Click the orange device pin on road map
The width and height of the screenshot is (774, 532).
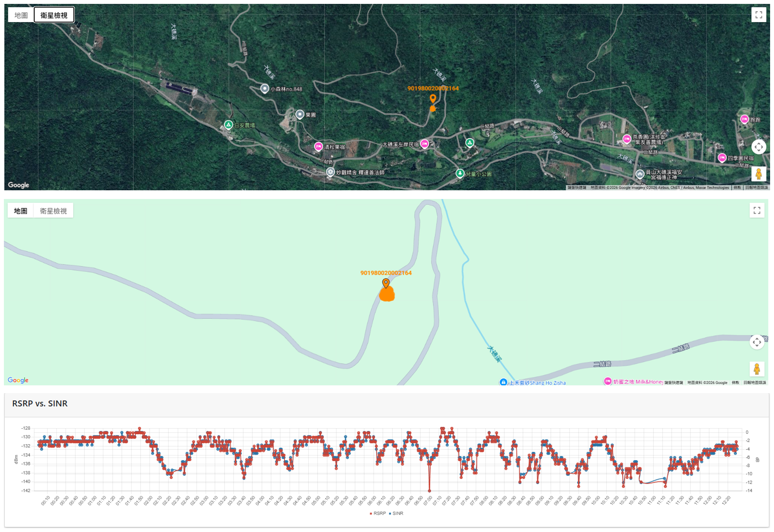[x=386, y=283]
